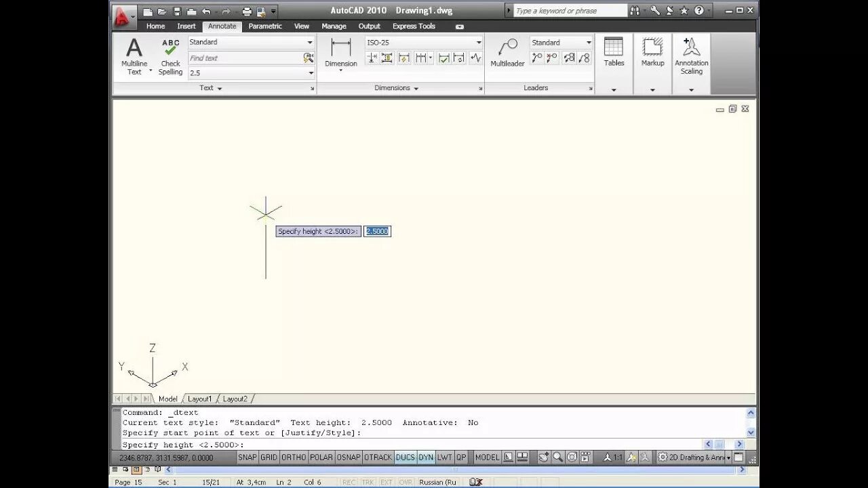Screen dimensions: 868x488
Task: Select the Dimension tool
Action: pos(340,53)
